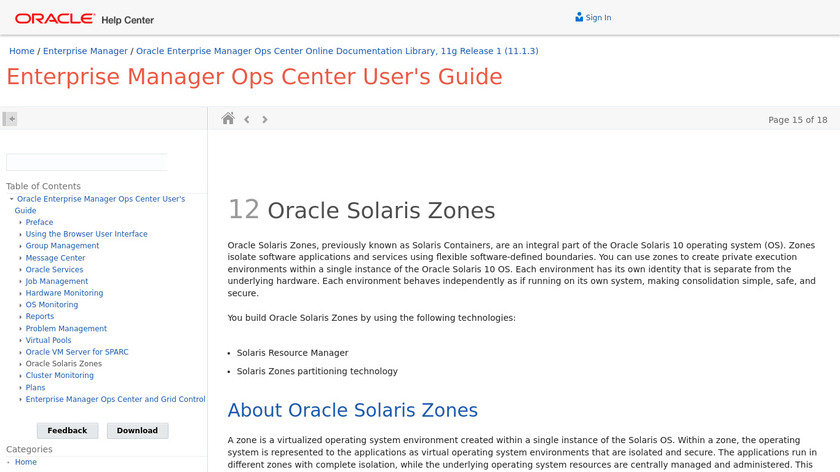The image size is (840, 472).
Task: Select Oracle Solaris Zones in contents
Action: coord(64,364)
